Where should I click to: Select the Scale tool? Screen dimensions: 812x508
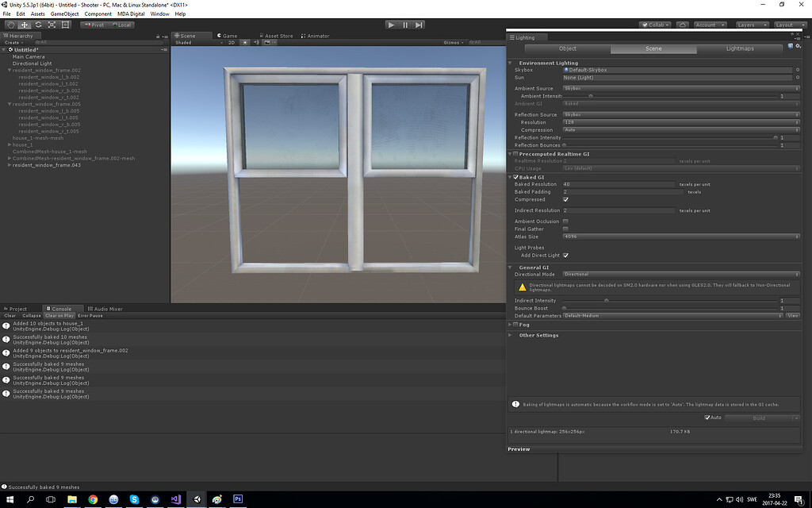(52, 25)
